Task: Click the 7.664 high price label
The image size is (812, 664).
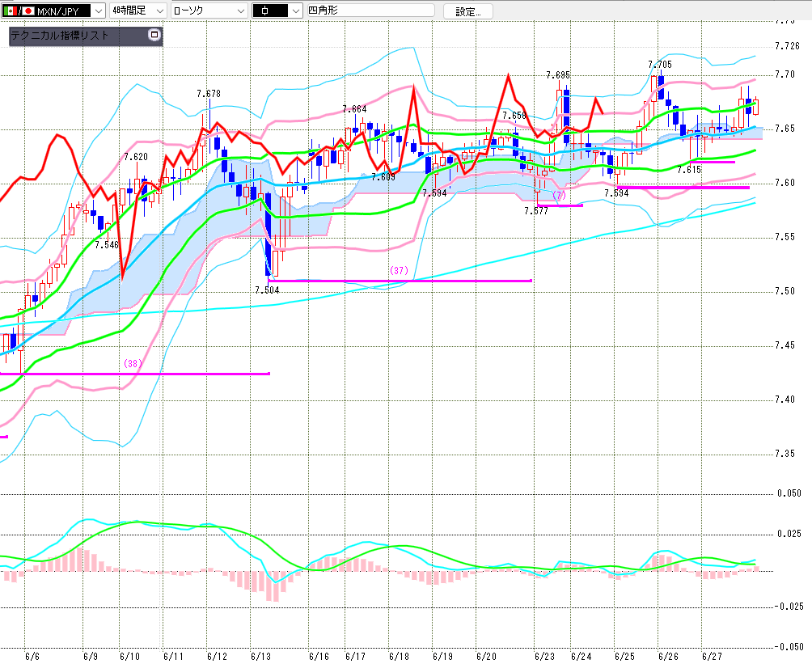Action: click(x=355, y=109)
